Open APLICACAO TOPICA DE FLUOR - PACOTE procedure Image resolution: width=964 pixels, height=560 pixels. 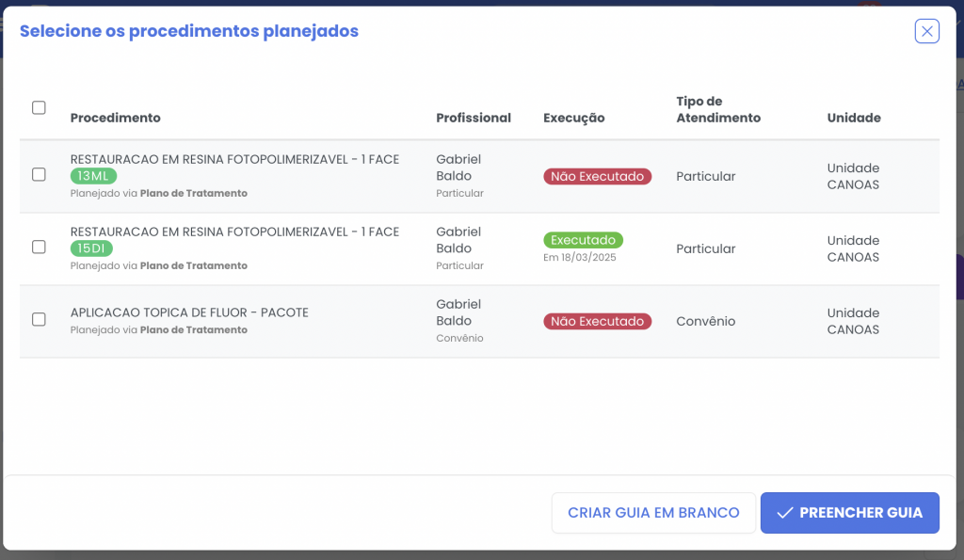pyautogui.click(x=189, y=312)
